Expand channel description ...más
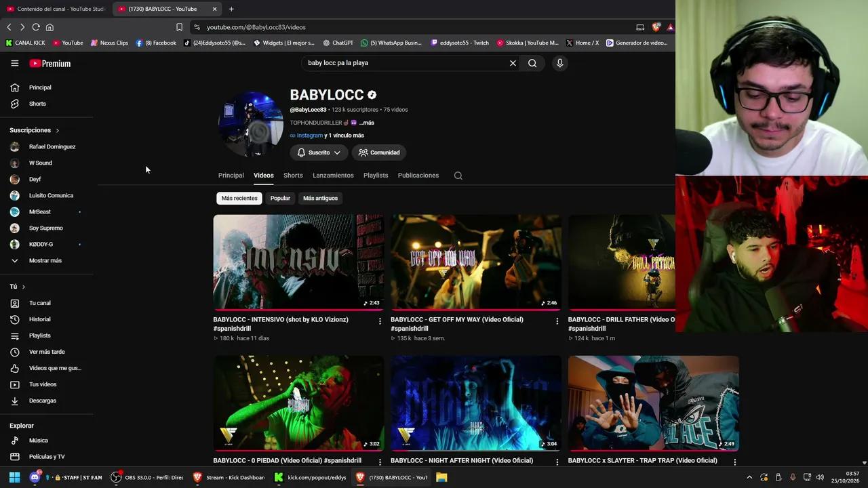868x488 pixels. tap(366, 123)
